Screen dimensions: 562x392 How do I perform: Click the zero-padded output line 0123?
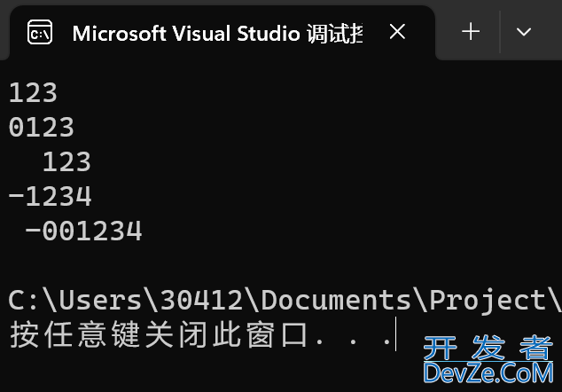[x=41, y=128]
